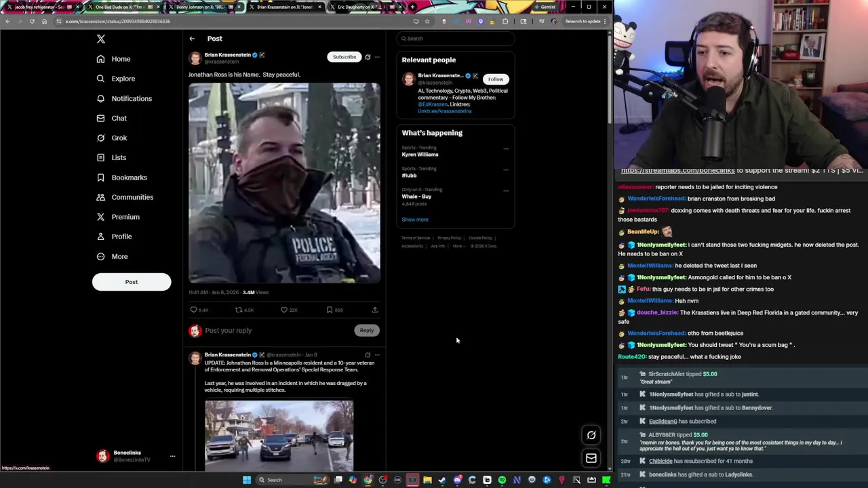868x488 pixels.
Task: Bookmark this page with the star icon
Action: [427, 21]
